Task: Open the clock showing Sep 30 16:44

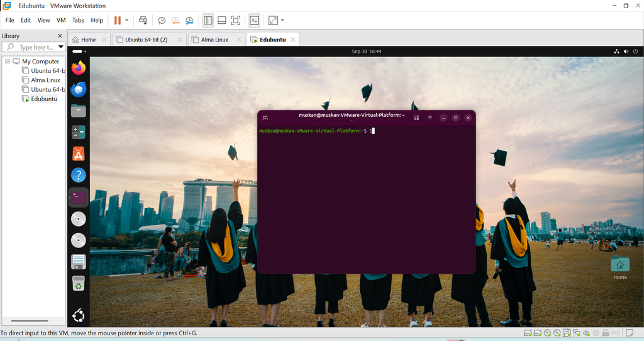Action: (x=367, y=51)
